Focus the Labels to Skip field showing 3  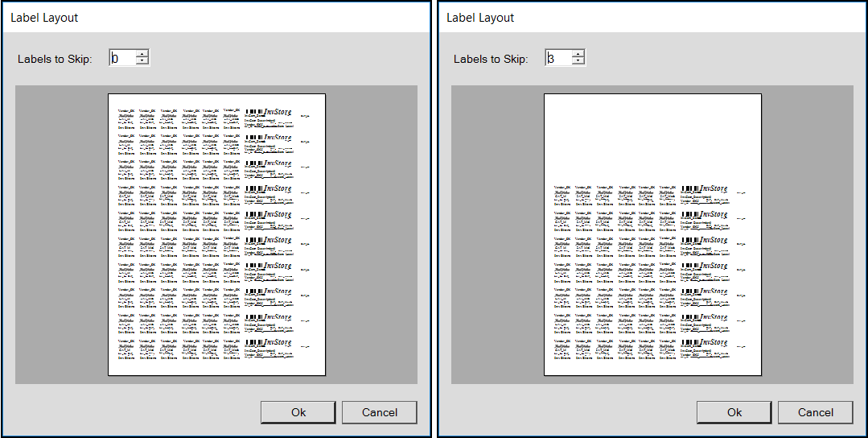[559, 58]
